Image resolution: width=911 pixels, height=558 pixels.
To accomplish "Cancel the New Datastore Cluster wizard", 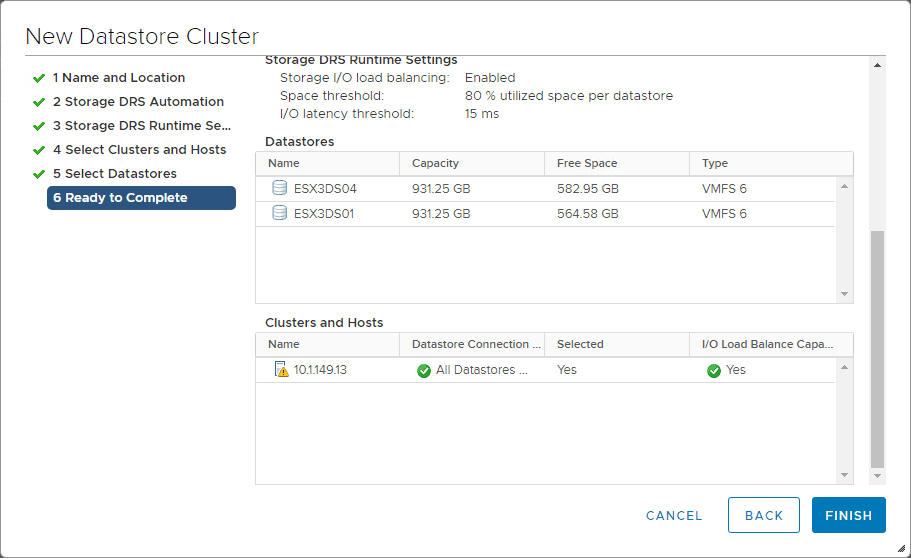I will coord(674,516).
